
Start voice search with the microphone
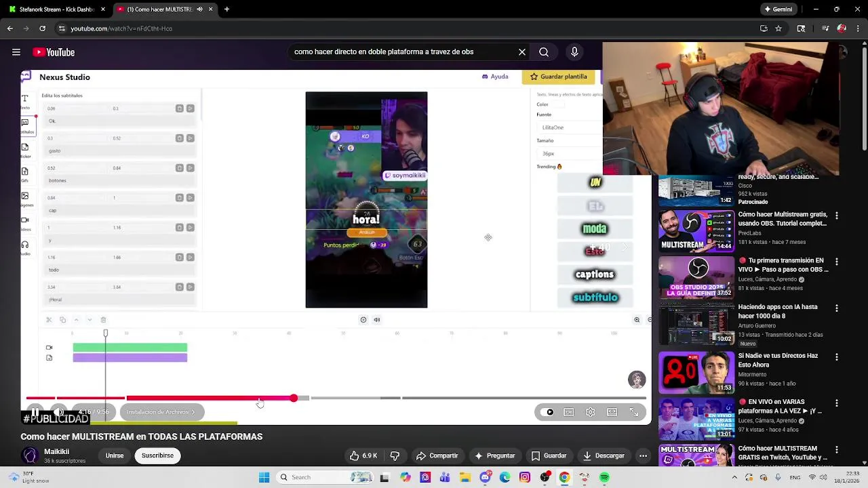click(x=574, y=52)
